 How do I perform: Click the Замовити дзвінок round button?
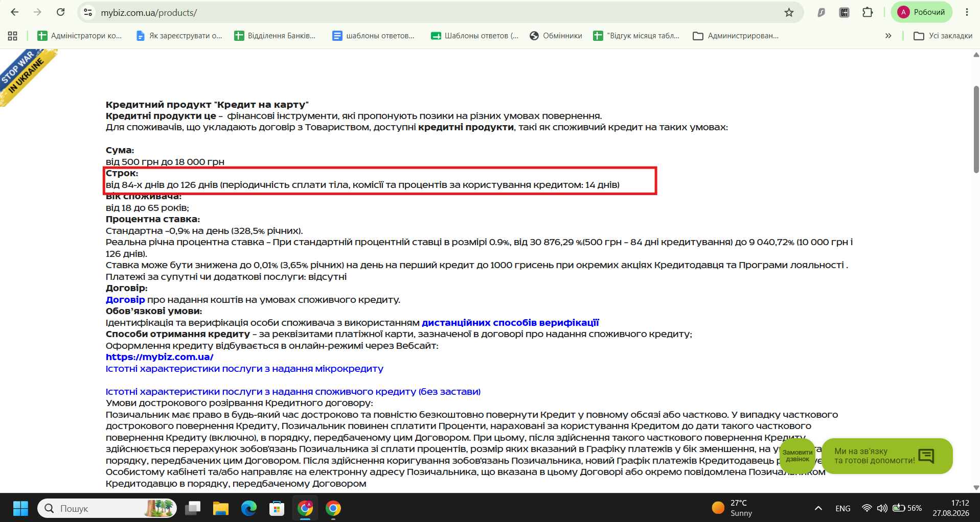797,456
